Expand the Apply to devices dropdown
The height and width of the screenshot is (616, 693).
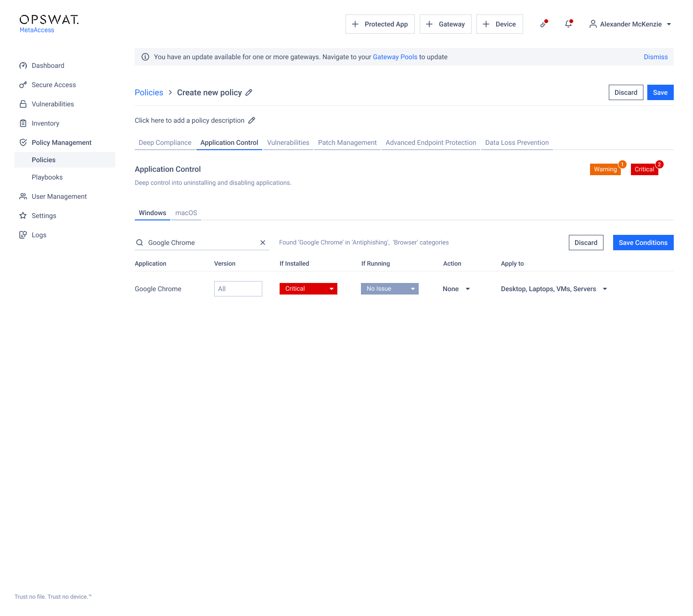tap(554, 289)
